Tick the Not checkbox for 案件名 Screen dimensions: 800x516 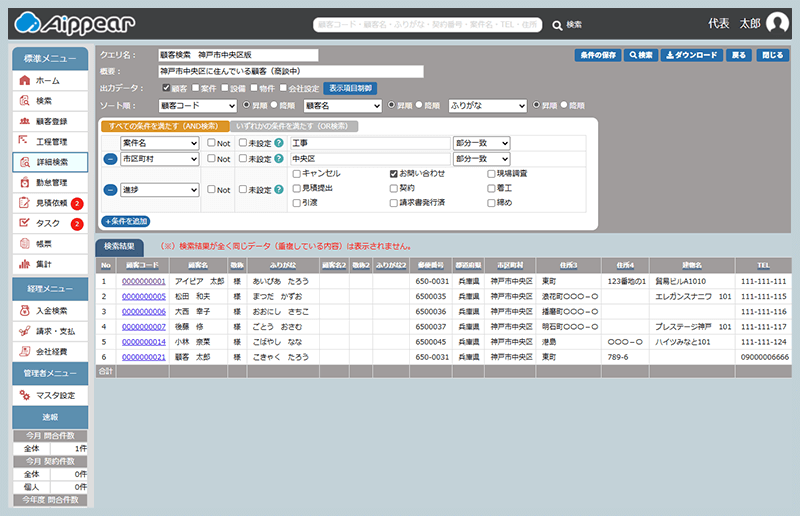[210, 144]
